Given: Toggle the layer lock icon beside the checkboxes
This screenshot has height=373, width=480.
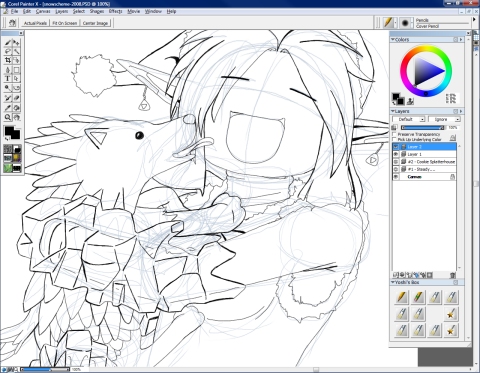Looking at the screenshot, I should point(453,137).
